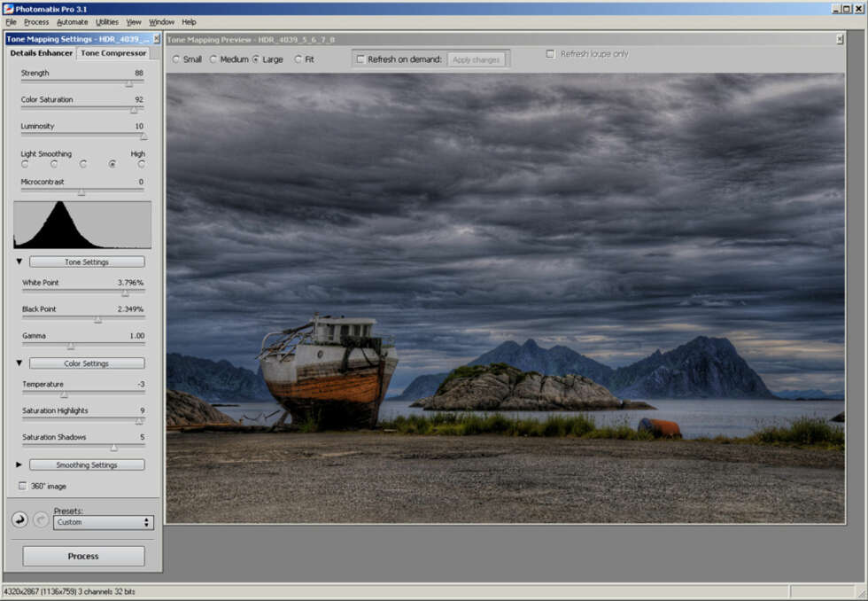Click the Black Point slider handle
This screenshot has height=601, width=868.
coord(98,320)
